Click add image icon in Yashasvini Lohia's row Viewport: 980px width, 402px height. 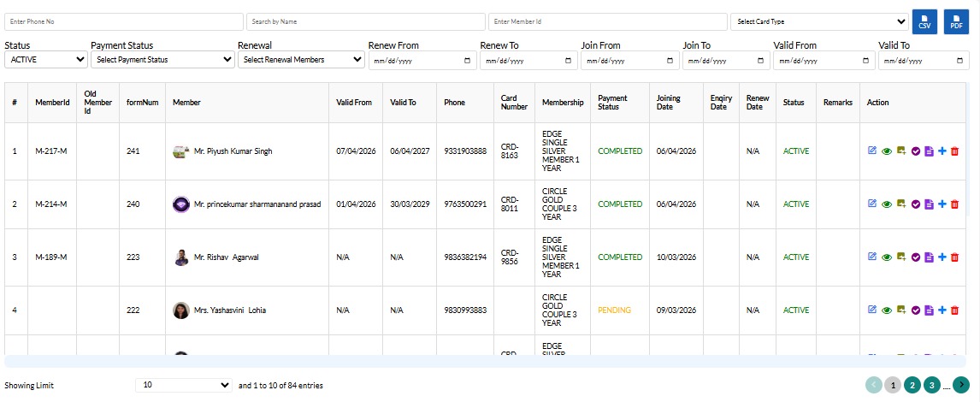coord(900,310)
